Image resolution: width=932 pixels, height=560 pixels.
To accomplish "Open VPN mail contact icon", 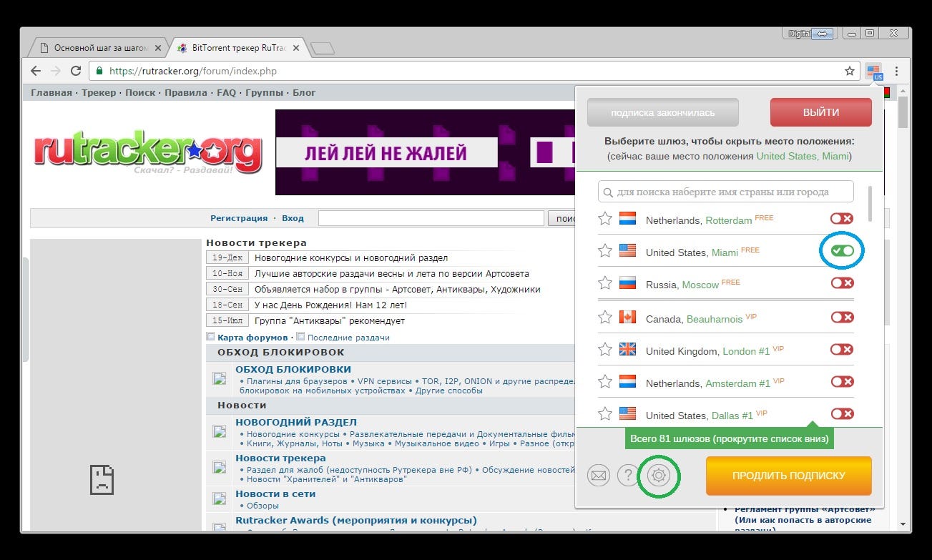I will pos(599,475).
